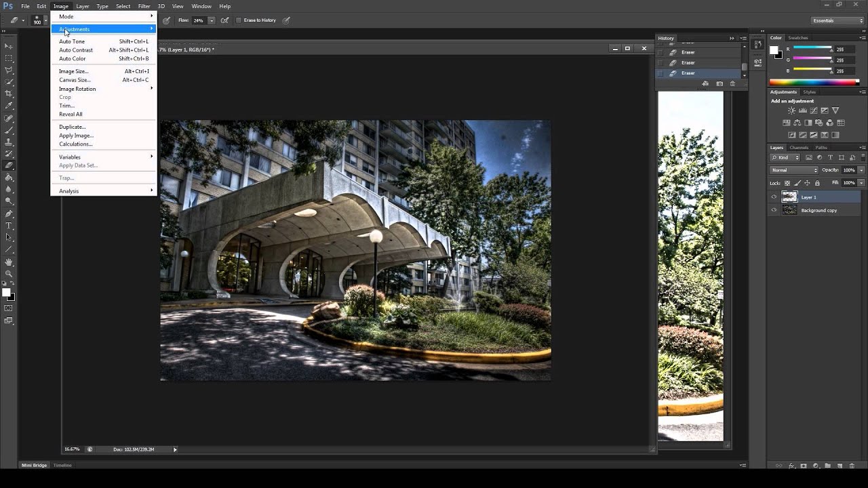868x488 pixels.
Task: Toggle history brush source for last Eraser state
Action: click(x=660, y=73)
